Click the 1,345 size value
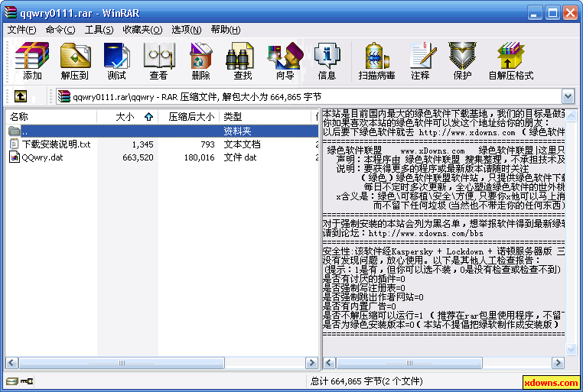 [x=143, y=144]
